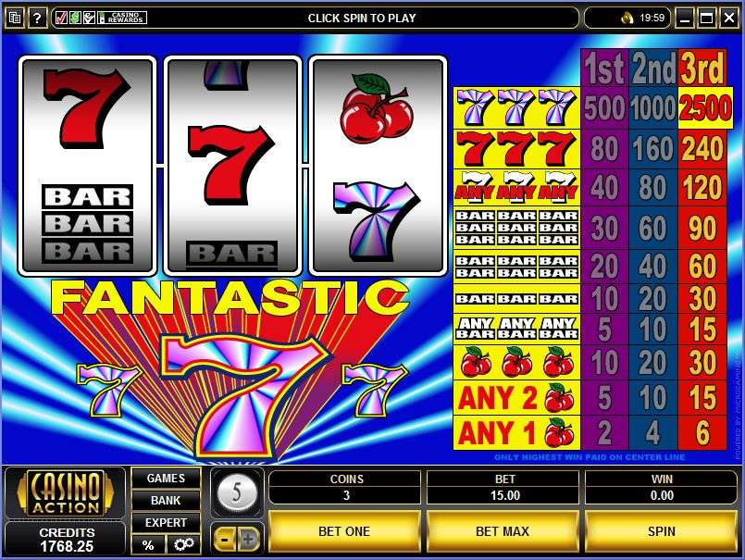
Task: Click the Bet Max button
Action: tap(503, 531)
